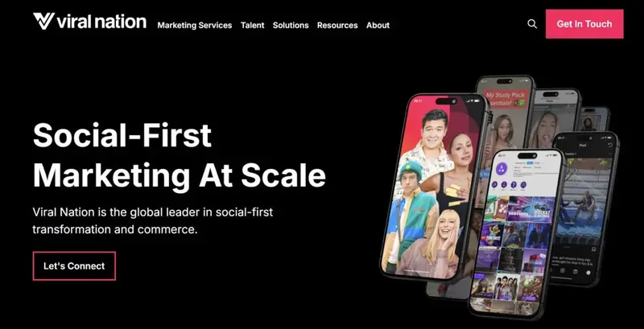Viewport: 644px width, 329px height.
Task: Click the back arrow on the Post phone screen
Action: click(x=555, y=146)
